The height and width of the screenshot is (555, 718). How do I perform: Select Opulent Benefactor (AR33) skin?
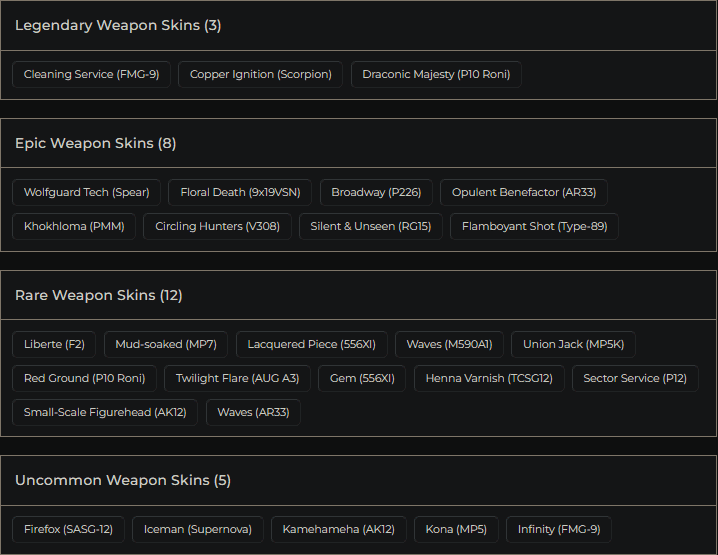(524, 192)
